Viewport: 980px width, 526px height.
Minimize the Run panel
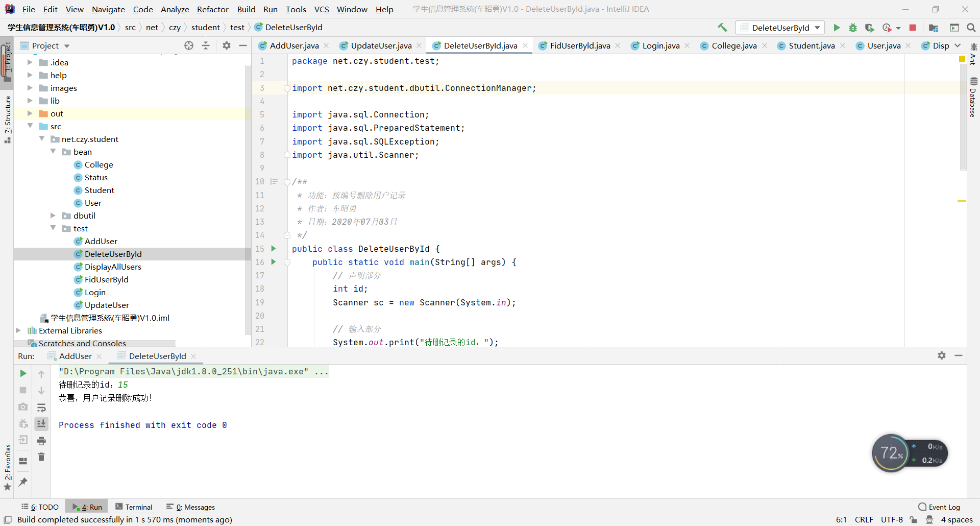[959, 355]
